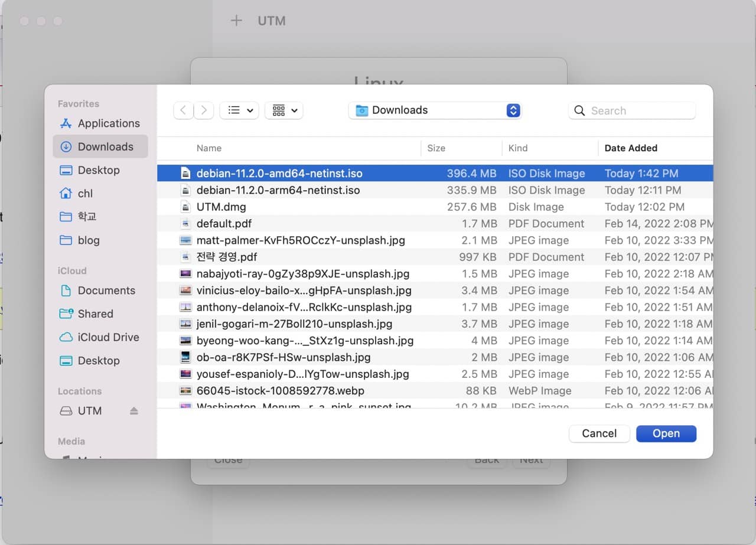Select the yousef-espanioly unsplash jpg
The image size is (756, 545).
click(435, 374)
